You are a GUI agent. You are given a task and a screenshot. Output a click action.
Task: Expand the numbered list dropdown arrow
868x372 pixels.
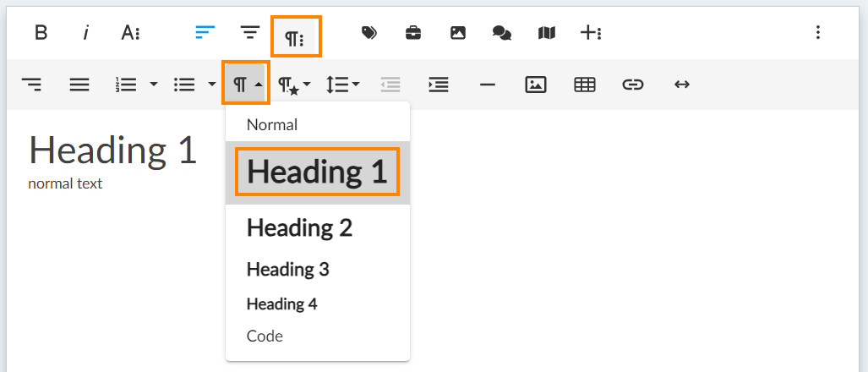coord(153,85)
